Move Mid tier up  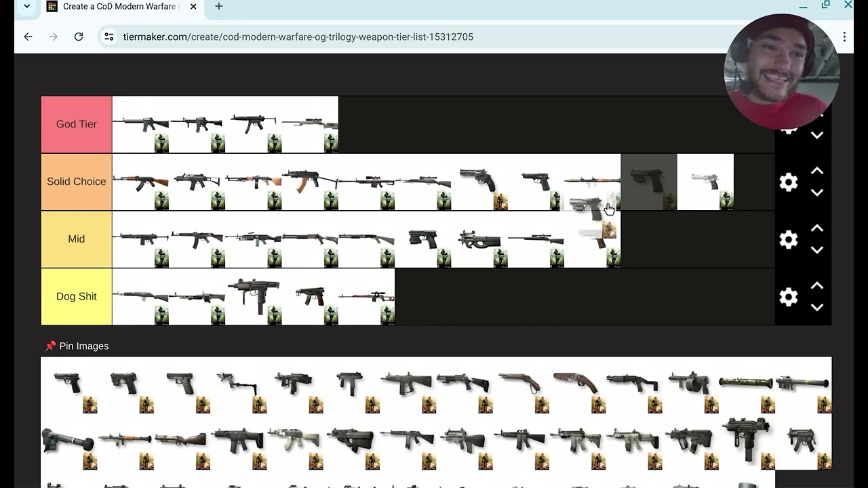point(817,228)
